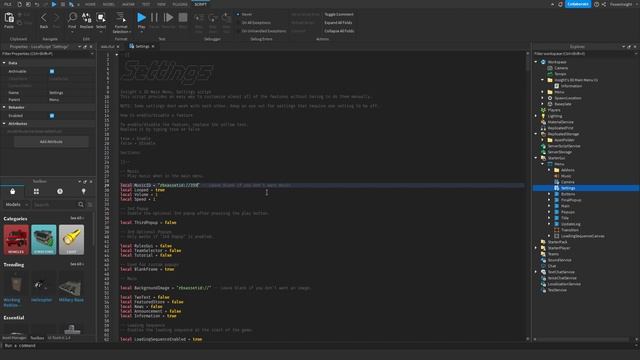640x360 pixels.
Task: Switch to the HOME ribbon tab
Action: click(x=90, y=4)
